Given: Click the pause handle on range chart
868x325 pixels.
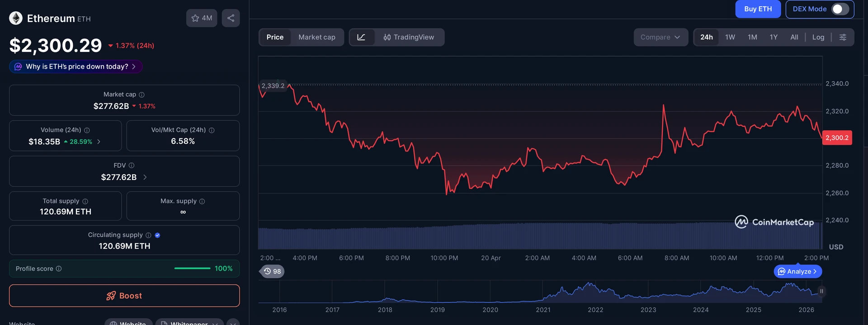Looking at the screenshot, I should pyautogui.click(x=821, y=291).
